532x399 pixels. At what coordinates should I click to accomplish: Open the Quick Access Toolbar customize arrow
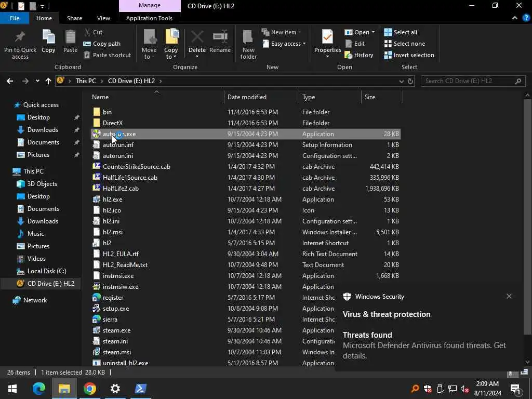43,6
